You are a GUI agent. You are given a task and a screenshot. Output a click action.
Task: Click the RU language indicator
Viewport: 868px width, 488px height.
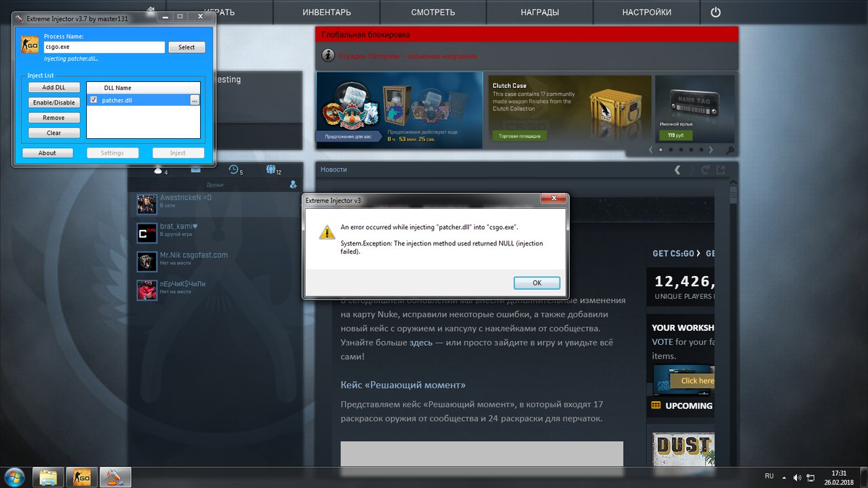[x=769, y=476]
